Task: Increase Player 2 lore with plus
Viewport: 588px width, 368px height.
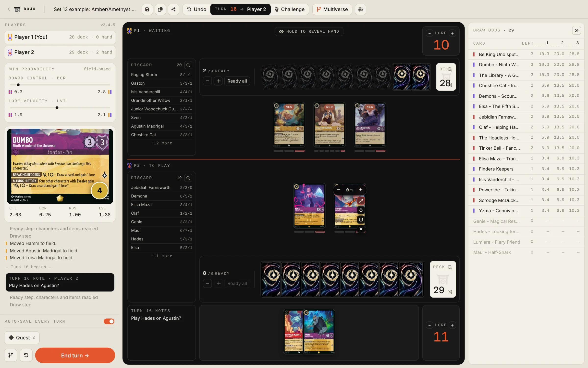Action: 453,325
